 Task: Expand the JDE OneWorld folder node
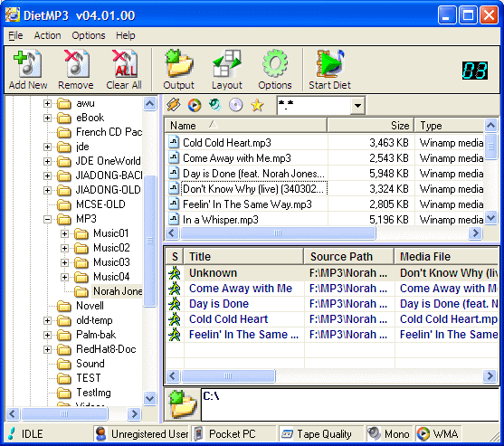(47, 161)
